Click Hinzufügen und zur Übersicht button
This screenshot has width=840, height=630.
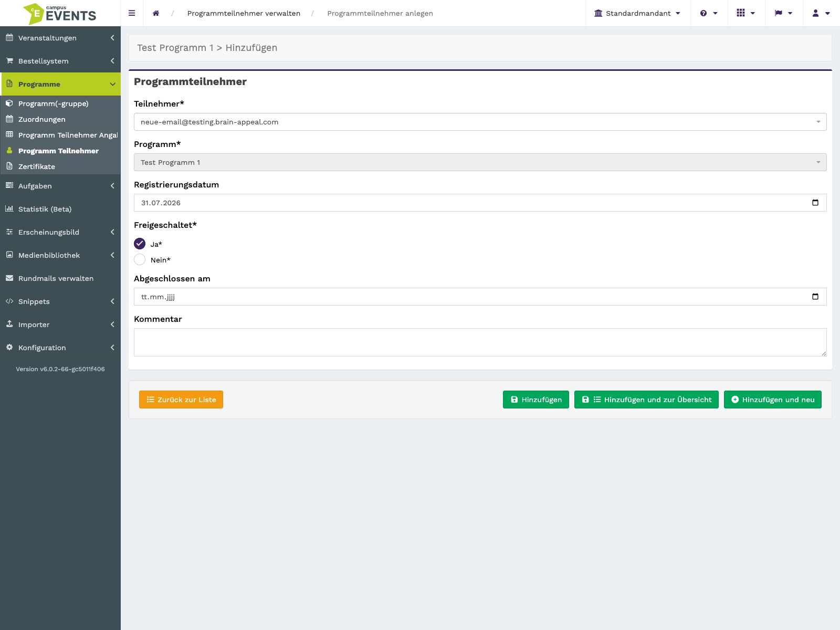(x=646, y=400)
